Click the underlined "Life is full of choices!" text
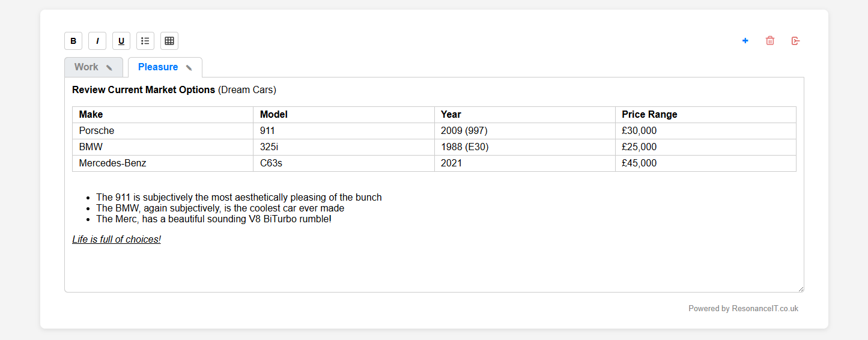This screenshot has height=340, width=868. pyautogui.click(x=117, y=240)
